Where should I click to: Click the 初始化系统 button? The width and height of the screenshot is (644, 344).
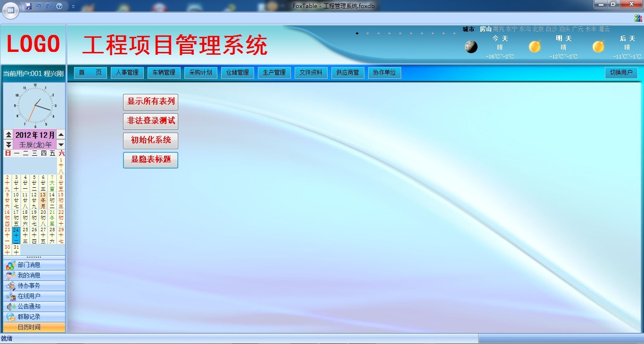click(x=151, y=140)
